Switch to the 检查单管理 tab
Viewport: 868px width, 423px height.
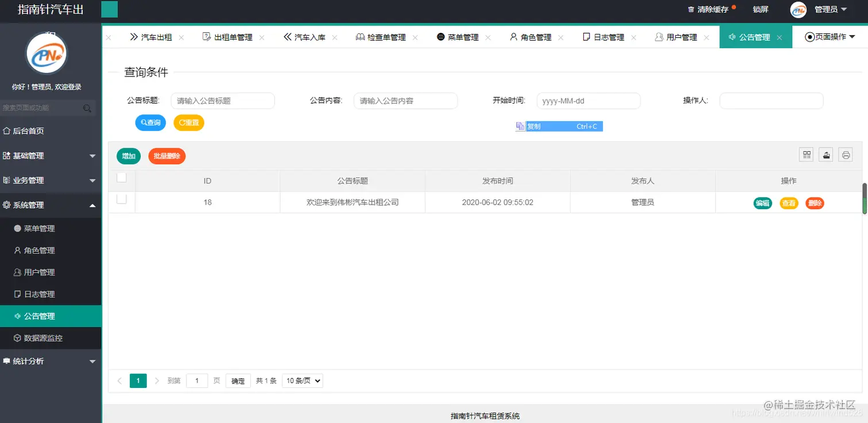[x=381, y=37]
